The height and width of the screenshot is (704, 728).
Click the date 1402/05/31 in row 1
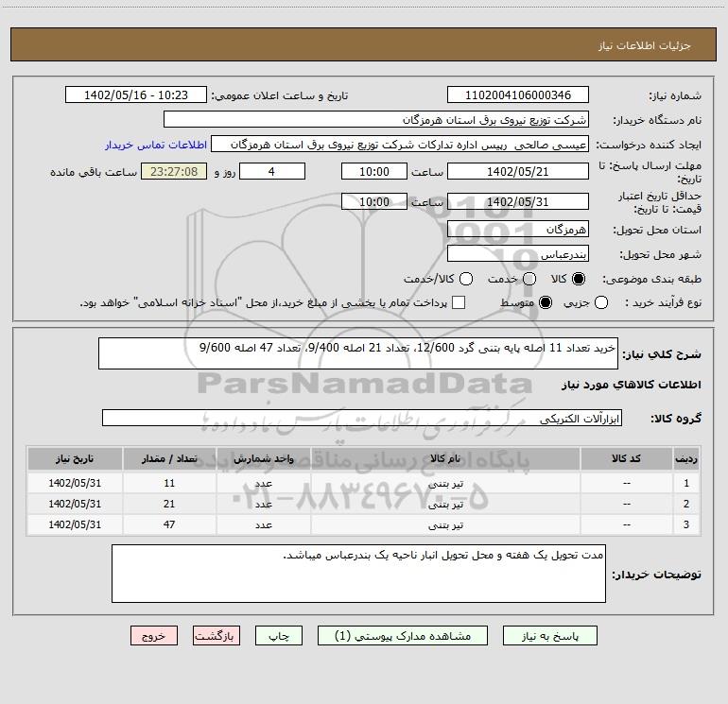point(75,483)
